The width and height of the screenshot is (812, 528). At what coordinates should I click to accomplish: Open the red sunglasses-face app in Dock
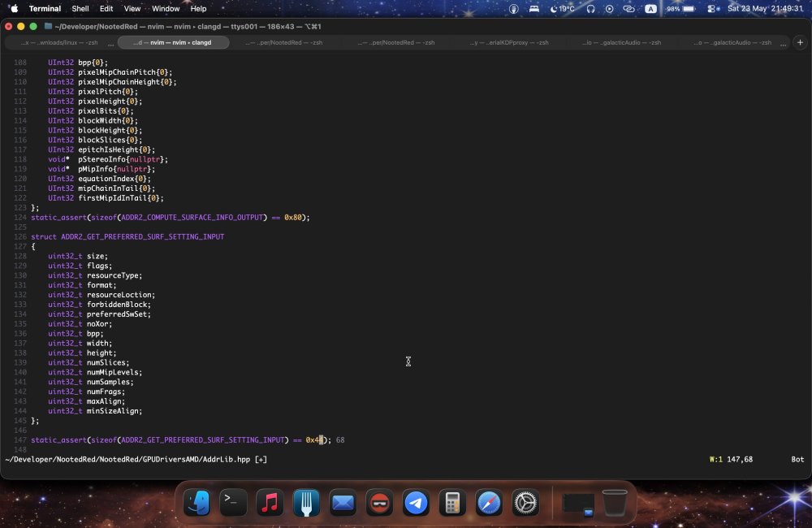click(x=379, y=503)
